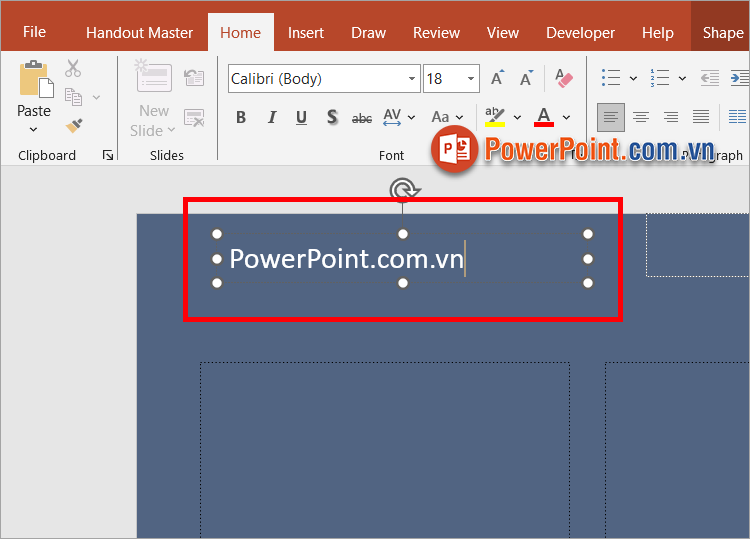
Task: Click the Reset slide icon
Action: click(194, 77)
